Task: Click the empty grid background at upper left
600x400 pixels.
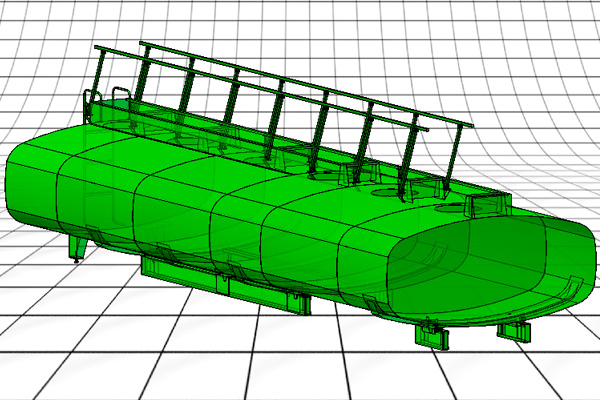Action: tap(40, 50)
